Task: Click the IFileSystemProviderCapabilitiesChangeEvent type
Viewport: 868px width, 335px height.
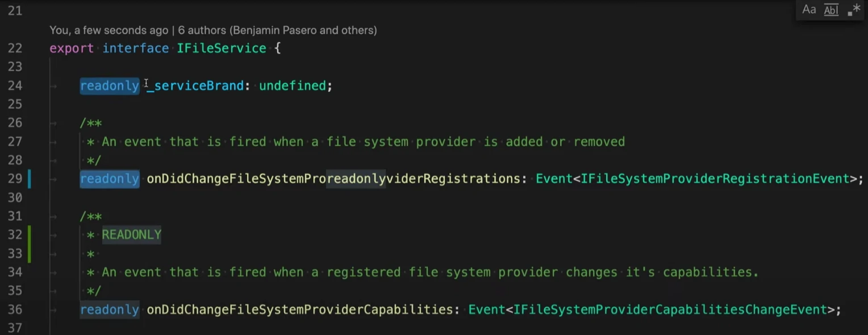Action: tap(670, 309)
